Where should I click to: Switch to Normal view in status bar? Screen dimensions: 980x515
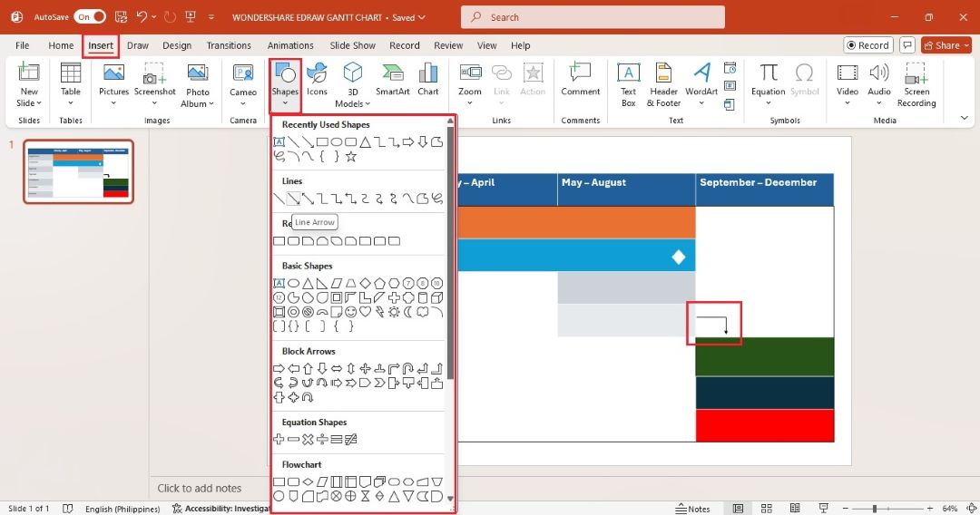tap(738, 508)
